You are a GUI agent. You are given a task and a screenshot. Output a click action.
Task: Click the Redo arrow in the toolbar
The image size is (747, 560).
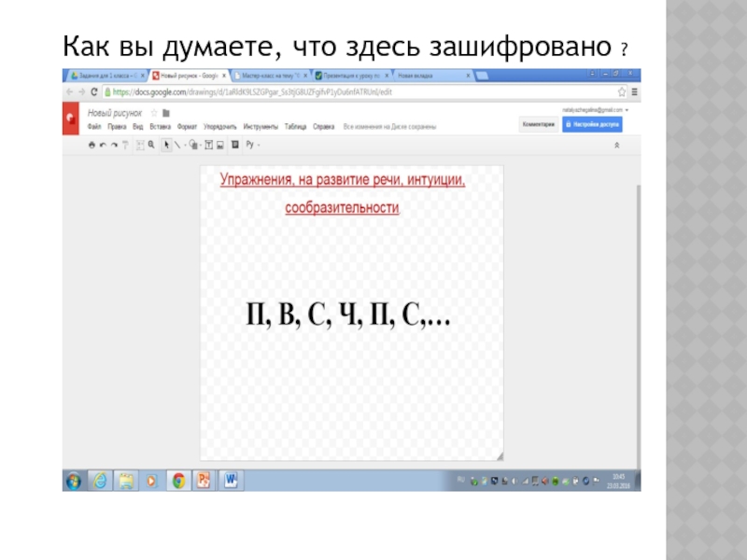(x=113, y=146)
